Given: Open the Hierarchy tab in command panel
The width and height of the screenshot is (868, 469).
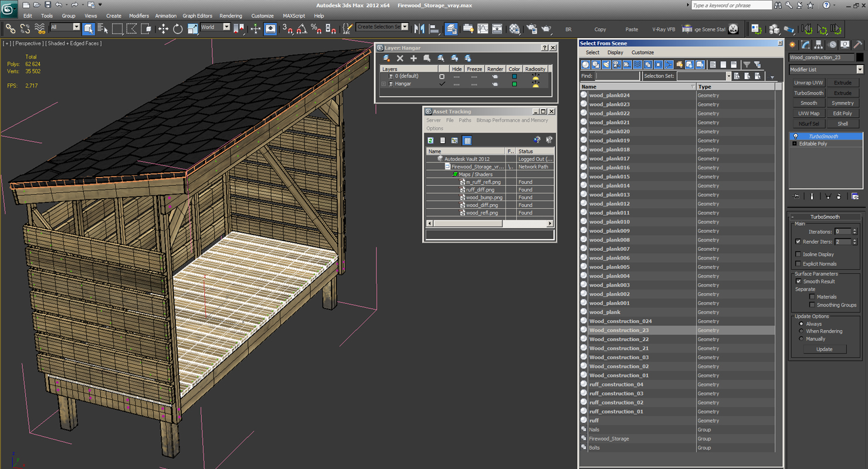Looking at the screenshot, I should 819,45.
